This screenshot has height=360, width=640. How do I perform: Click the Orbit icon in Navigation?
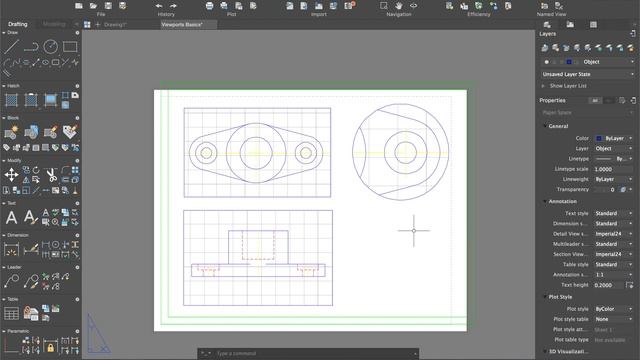coord(413,6)
